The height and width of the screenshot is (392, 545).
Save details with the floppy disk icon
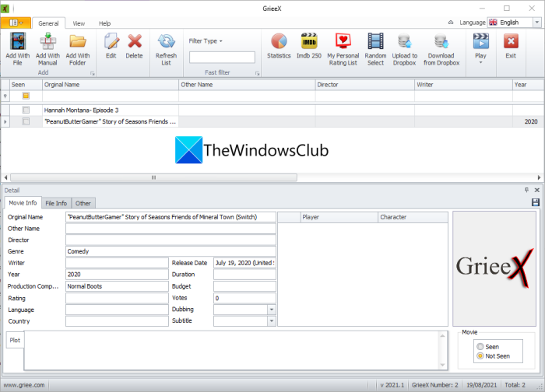(x=536, y=202)
